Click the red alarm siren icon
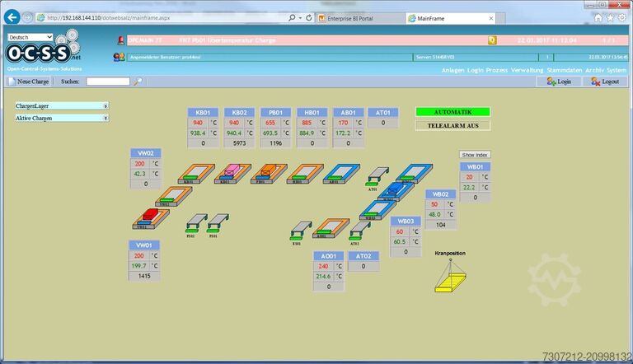Image resolution: width=633 pixels, height=364 pixels. click(x=120, y=40)
